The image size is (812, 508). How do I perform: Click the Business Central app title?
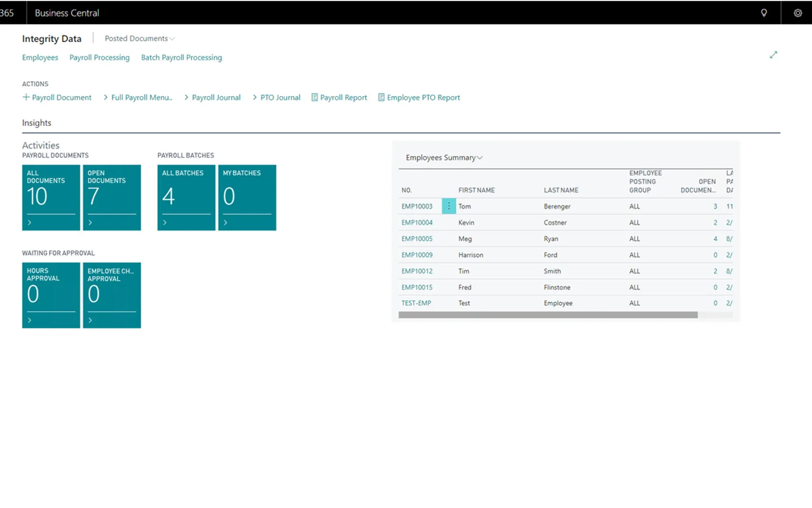pyautogui.click(x=67, y=13)
